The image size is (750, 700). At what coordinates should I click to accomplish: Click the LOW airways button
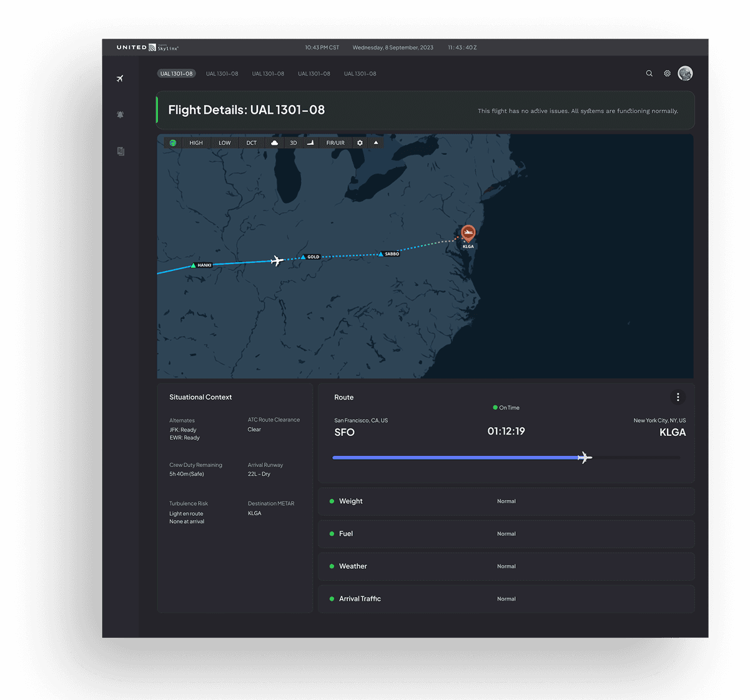coord(225,142)
